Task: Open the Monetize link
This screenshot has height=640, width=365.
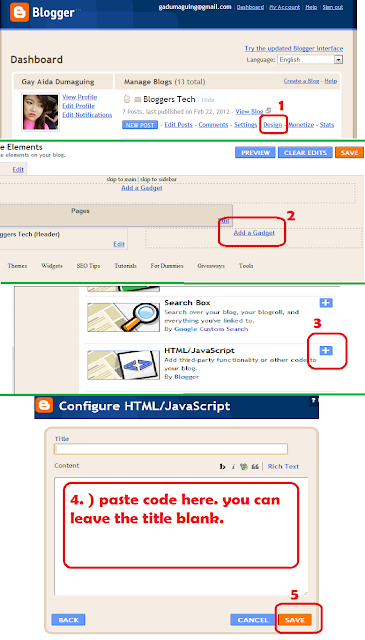Action: 301,124
